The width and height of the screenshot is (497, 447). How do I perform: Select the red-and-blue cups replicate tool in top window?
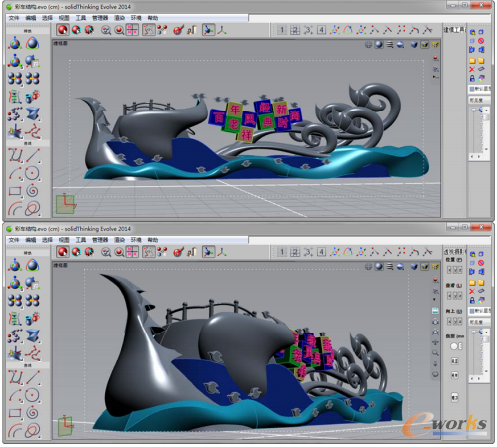point(33,96)
